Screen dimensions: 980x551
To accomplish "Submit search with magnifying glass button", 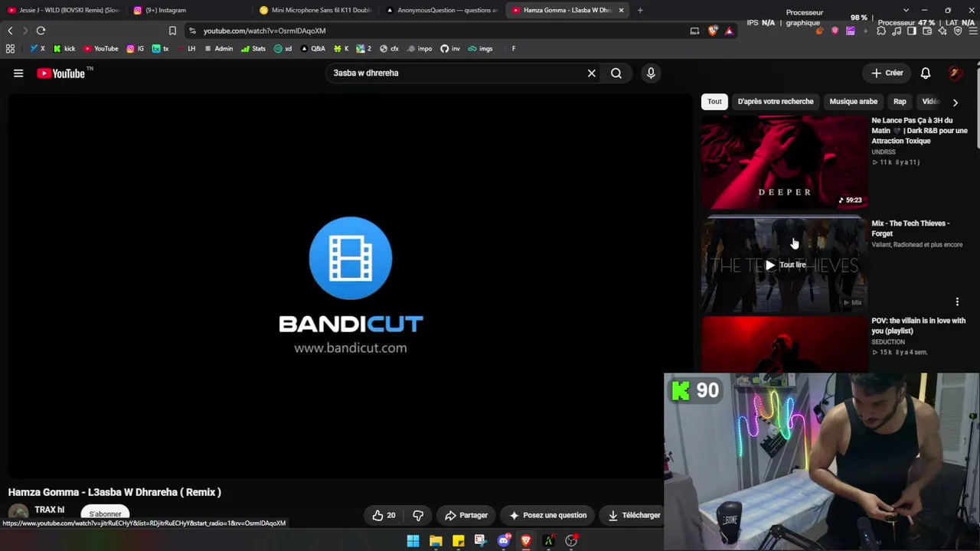I will tap(616, 73).
